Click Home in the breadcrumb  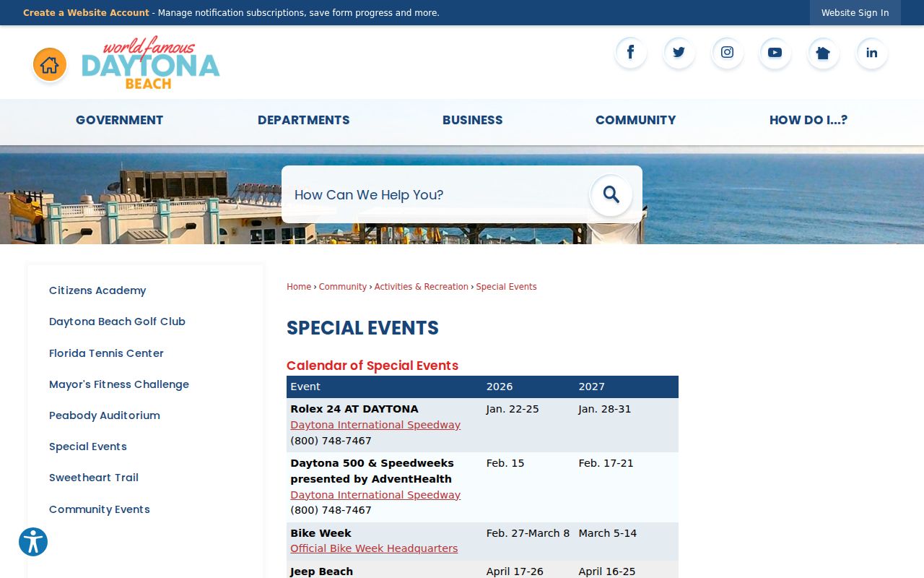click(x=299, y=287)
